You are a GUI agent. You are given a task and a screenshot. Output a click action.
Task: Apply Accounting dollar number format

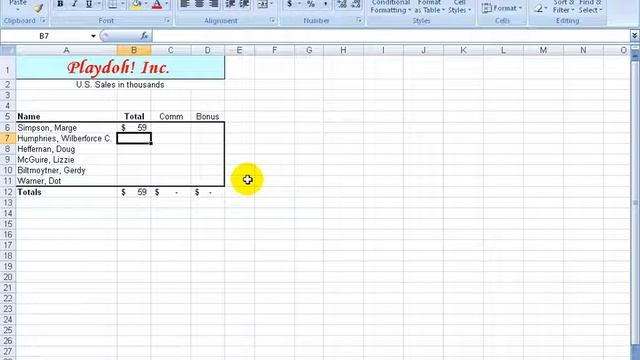[289, 4]
